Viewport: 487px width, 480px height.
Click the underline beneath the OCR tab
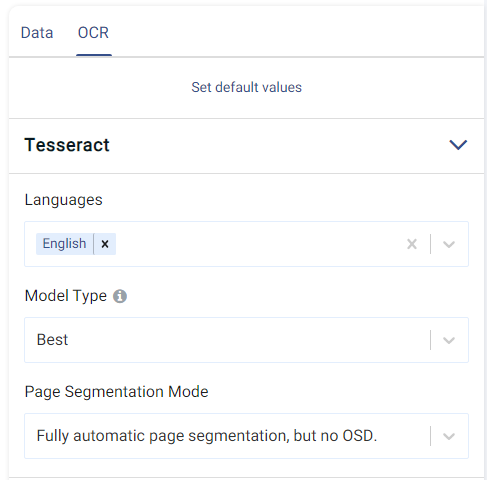pos(94,55)
